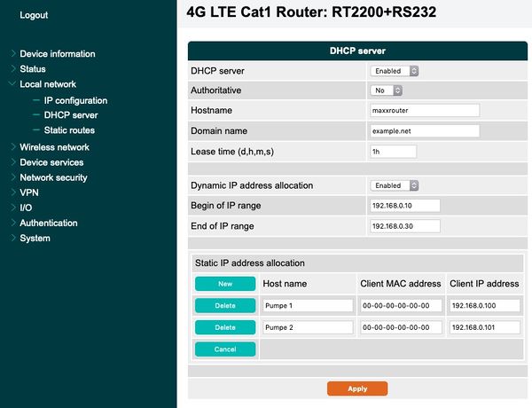532x408 pixels.
Task: Open the Authentication menu item
Action: [x=49, y=223]
